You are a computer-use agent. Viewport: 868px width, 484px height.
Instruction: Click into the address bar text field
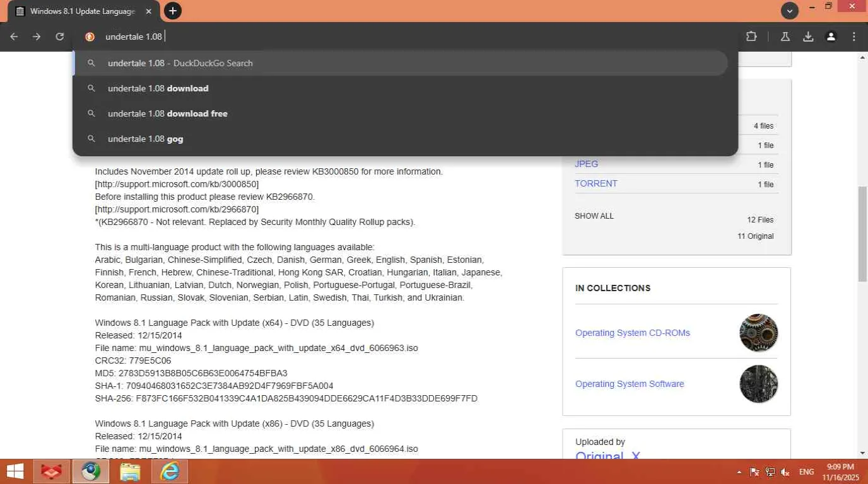click(416, 37)
